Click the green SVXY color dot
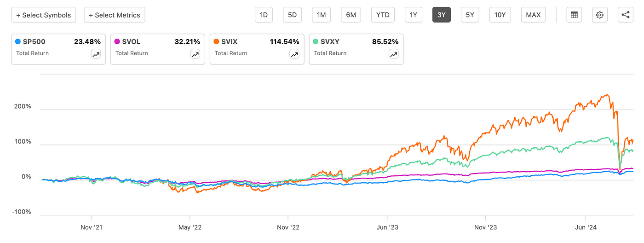The height and width of the screenshot is (243, 644). [316, 41]
